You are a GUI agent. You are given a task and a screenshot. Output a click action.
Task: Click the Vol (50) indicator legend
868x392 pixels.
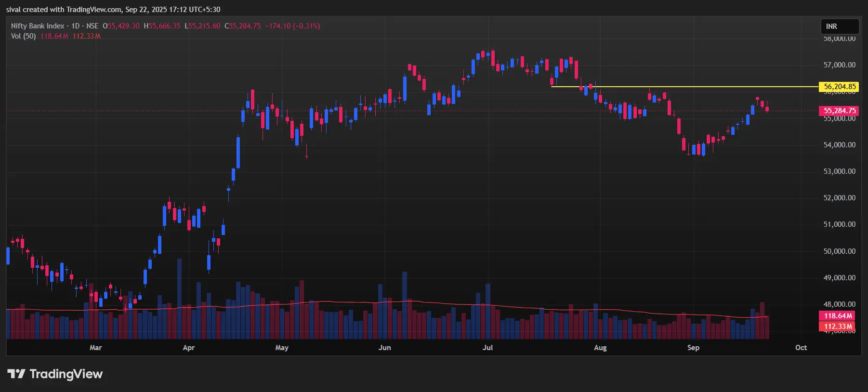24,36
